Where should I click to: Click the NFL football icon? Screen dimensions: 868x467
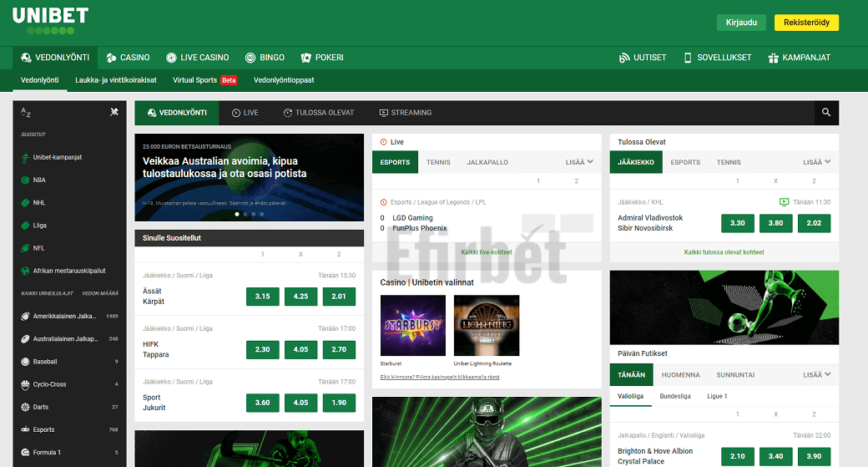point(25,248)
